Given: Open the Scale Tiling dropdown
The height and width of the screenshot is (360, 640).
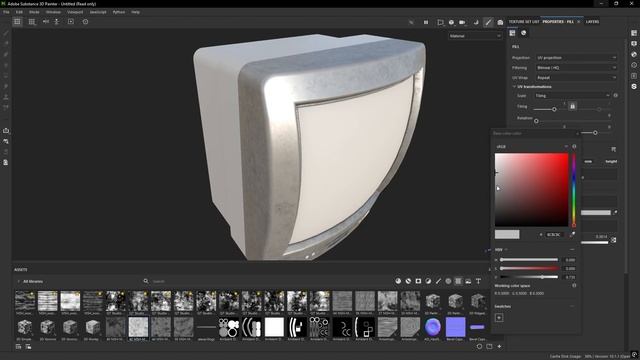Looking at the screenshot, I should [x=572, y=96].
